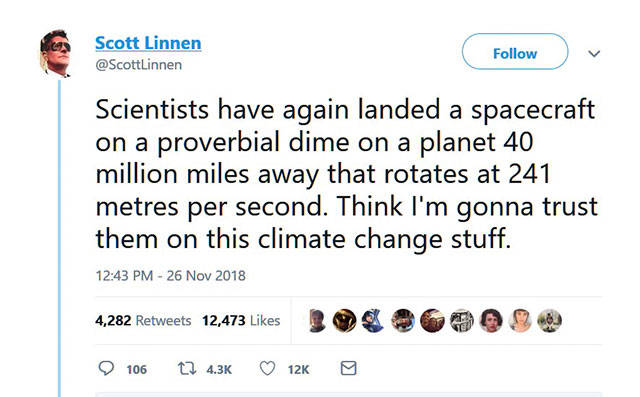Click the retweet arrows icon
The image size is (640, 397).
[x=187, y=369]
